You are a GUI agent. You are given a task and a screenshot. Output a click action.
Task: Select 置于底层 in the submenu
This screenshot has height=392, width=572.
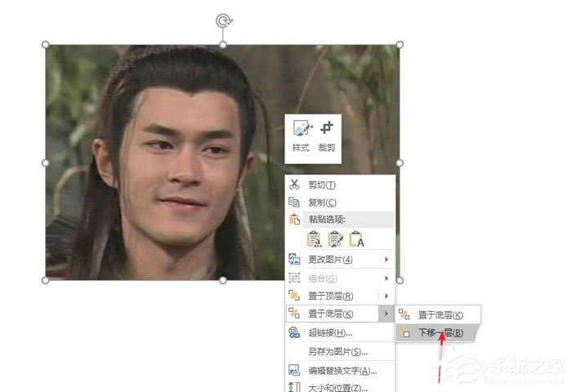point(440,314)
